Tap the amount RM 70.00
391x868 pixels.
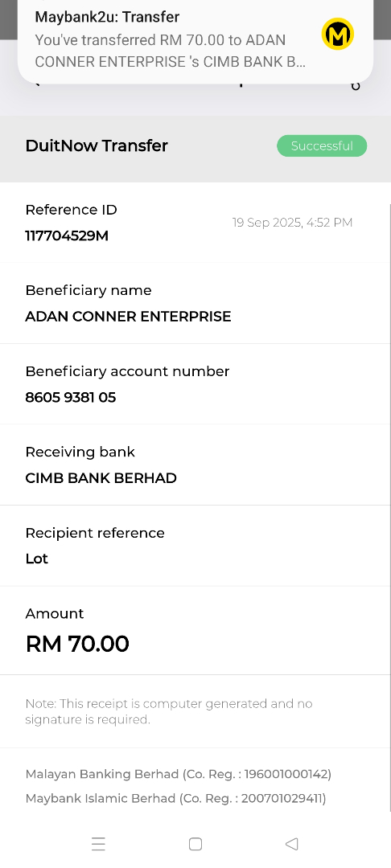(x=77, y=644)
